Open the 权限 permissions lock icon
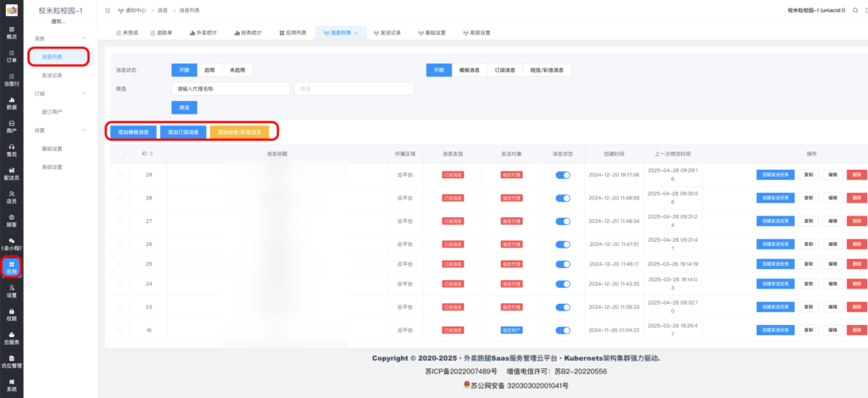868x398 pixels. click(x=12, y=315)
